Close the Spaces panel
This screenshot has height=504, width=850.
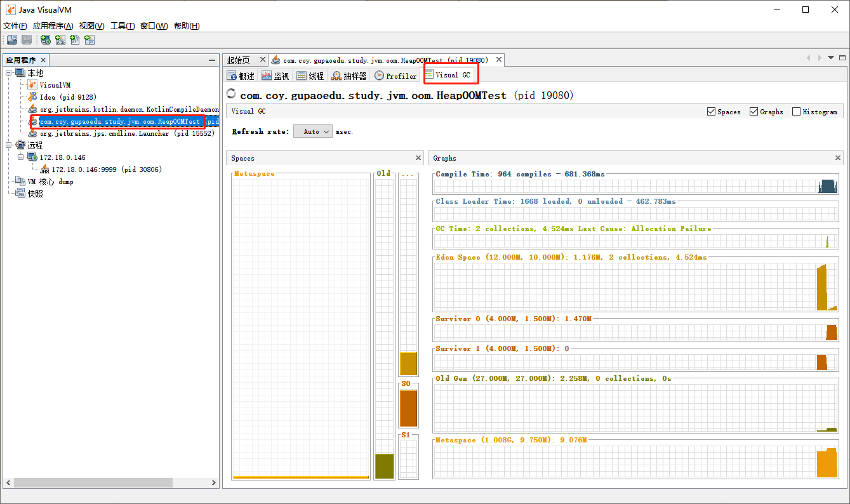point(418,158)
